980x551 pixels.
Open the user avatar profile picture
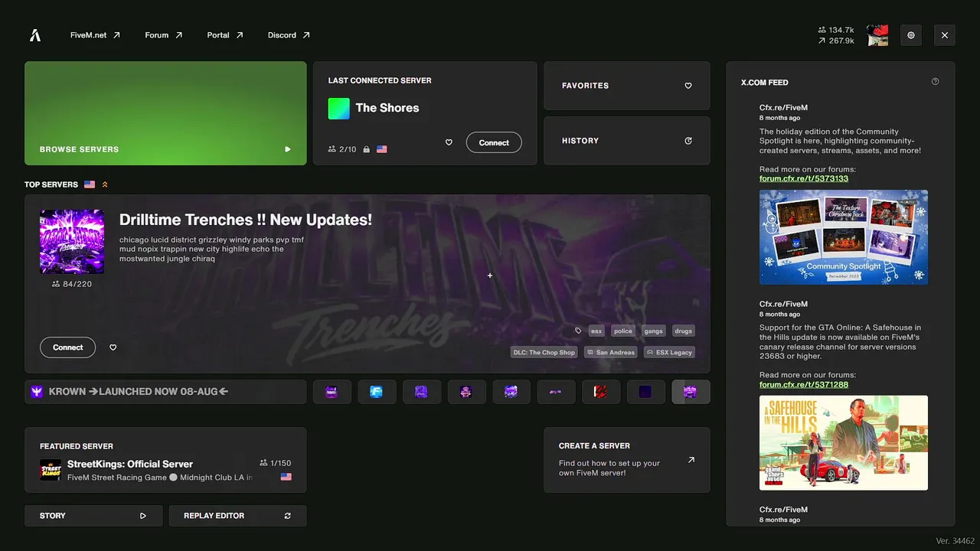click(x=877, y=35)
